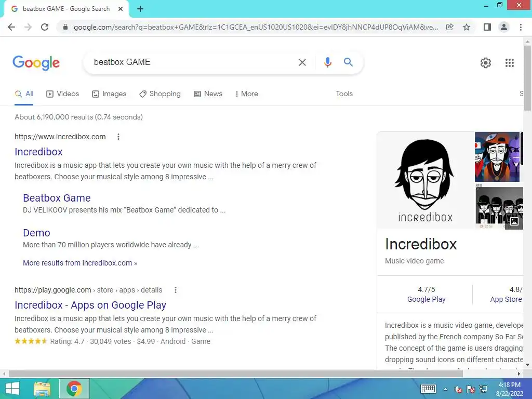Click the horizontal scrollbar thumb
Image resolution: width=532 pixels, height=399 pixels.
coord(236,374)
